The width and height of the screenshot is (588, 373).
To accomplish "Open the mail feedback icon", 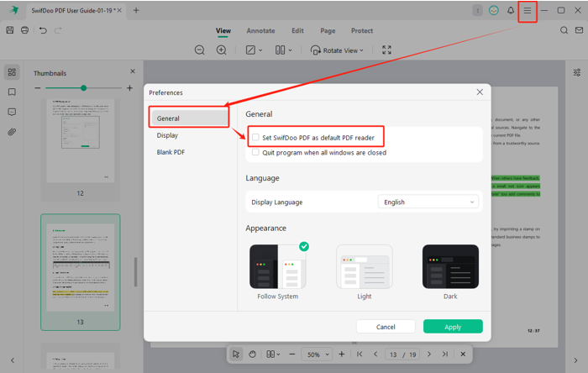I will pyautogui.click(x=579, y=30).
